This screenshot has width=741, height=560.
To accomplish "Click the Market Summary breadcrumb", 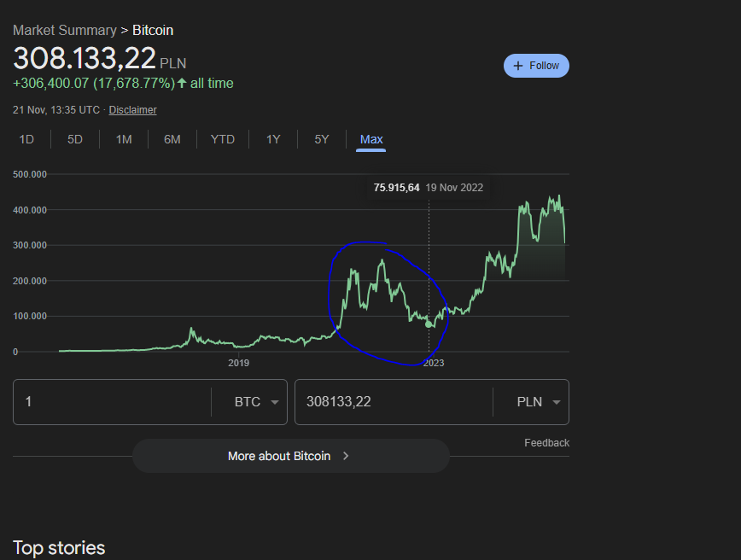I will click(65, 31).
